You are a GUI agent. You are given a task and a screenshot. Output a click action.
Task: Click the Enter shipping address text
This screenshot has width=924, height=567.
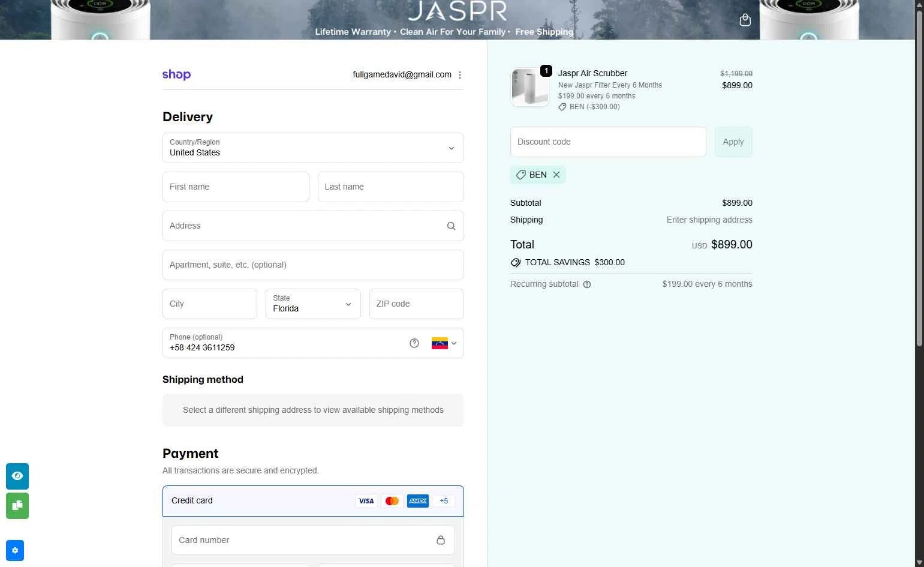709,220
